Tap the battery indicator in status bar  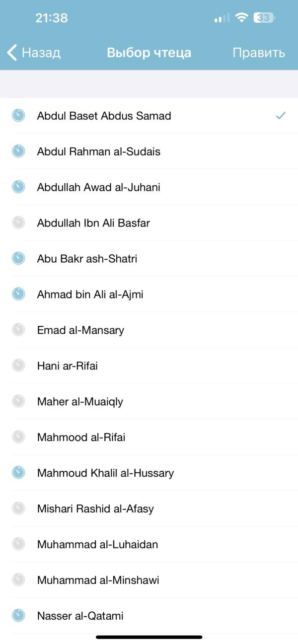(264, 18)
